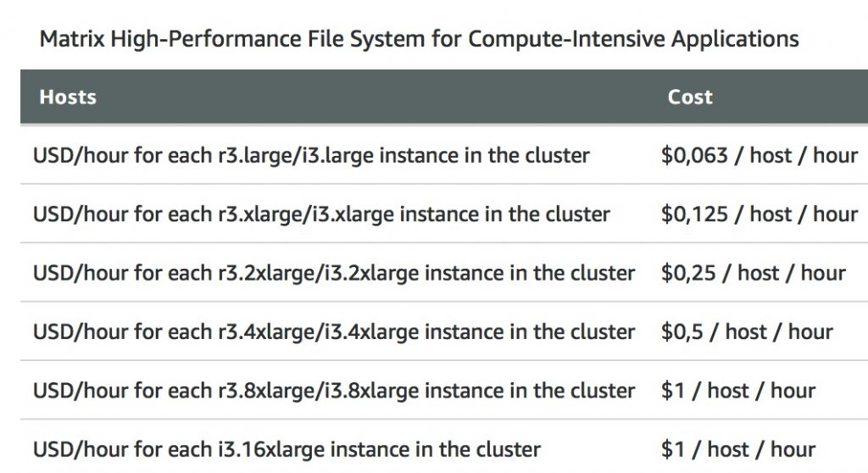Click 'USD/hour' in the i3.16xlarge row
The image size is (868, 473).
pos(81,449)
